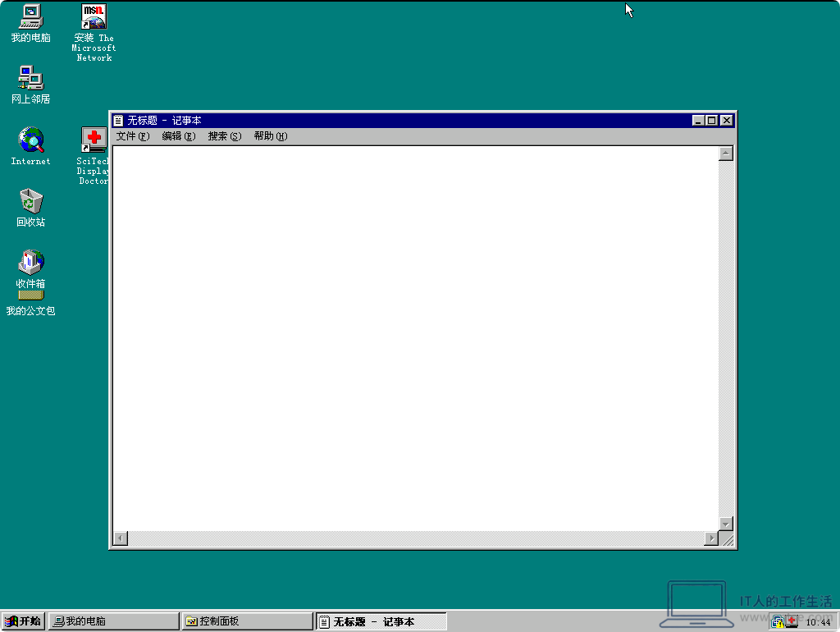Select the 网上邻居 desktop icon

31,85
